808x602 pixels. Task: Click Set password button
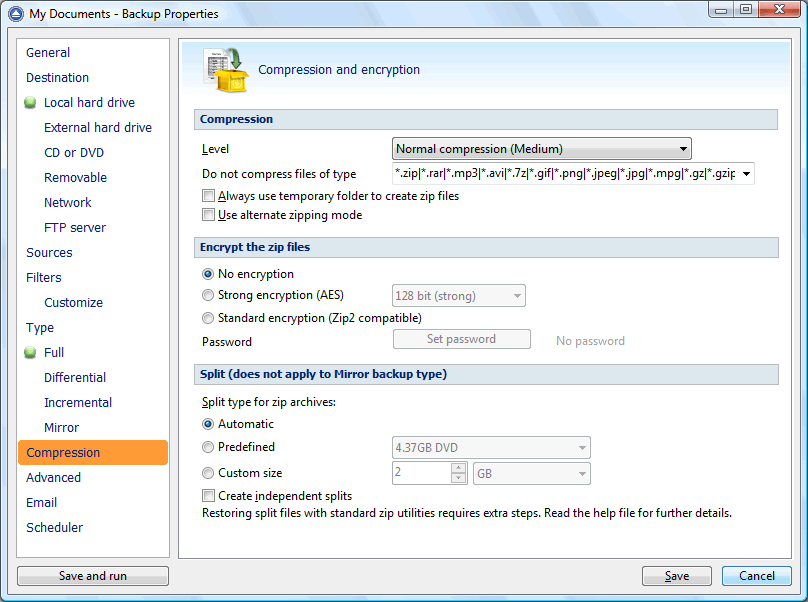(462, 339)
